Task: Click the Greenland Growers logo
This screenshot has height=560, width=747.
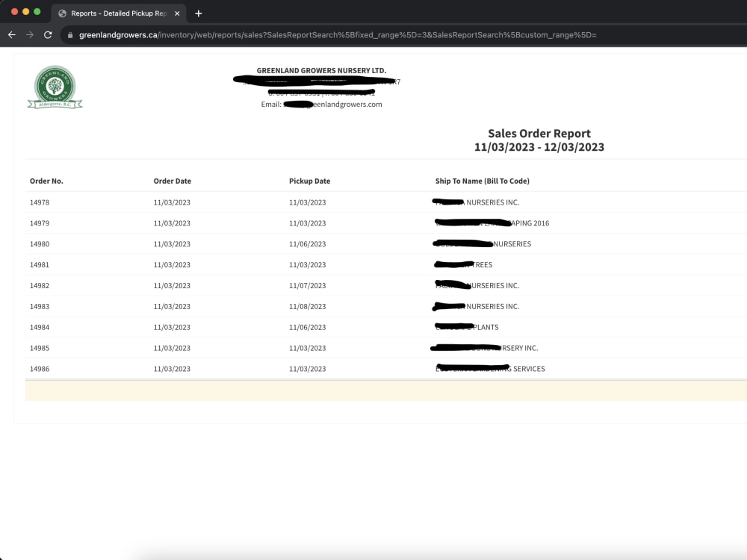Action: pyautogui.click(x=55, y=87)
